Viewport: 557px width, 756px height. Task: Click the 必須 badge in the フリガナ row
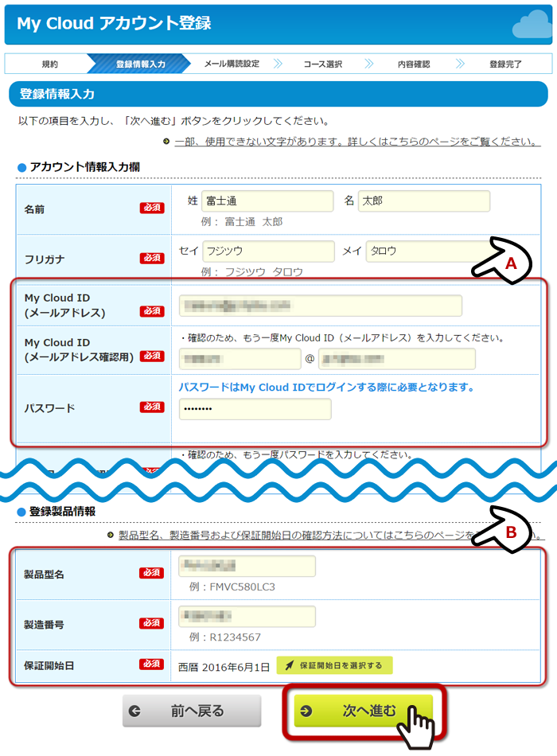153,258
